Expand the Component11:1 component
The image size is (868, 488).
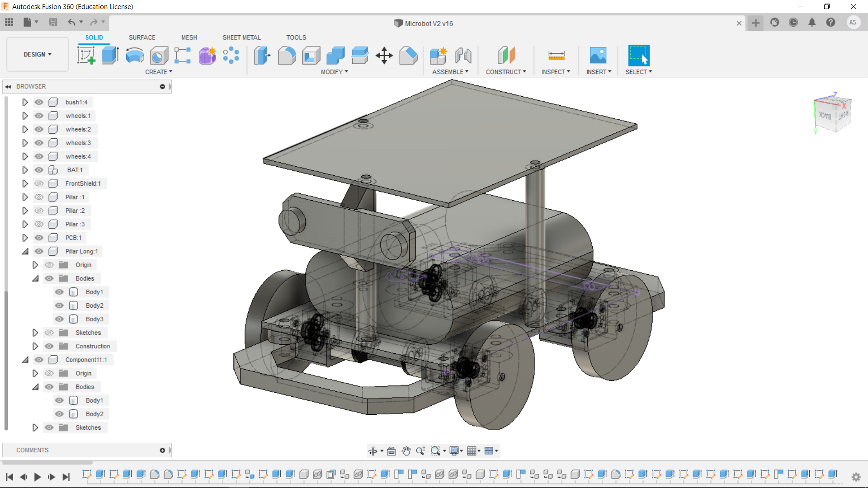[26, 359]
